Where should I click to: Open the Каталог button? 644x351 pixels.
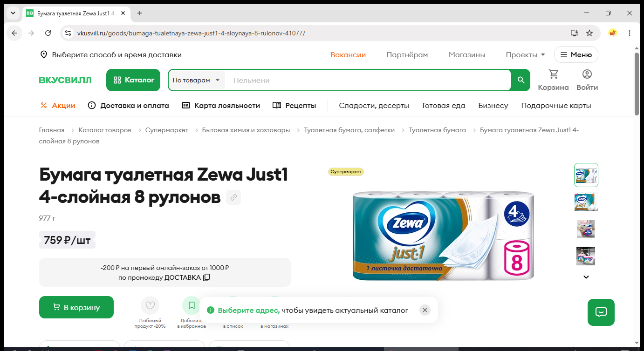(133, 80)
